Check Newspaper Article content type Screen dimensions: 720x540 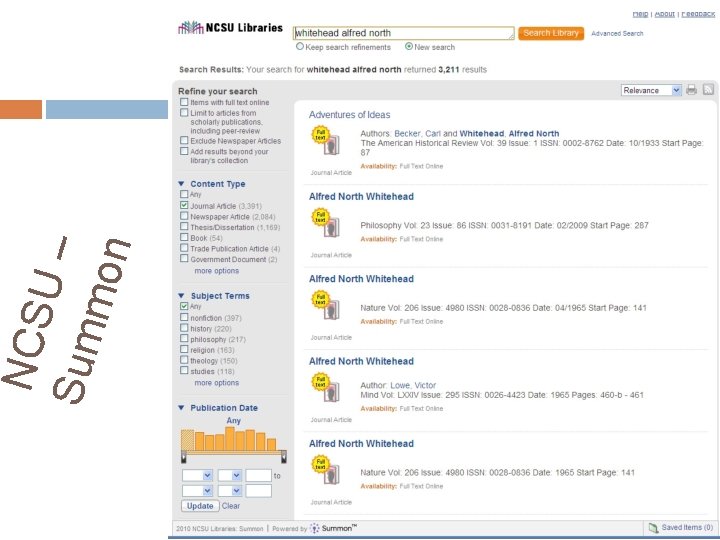184,216
